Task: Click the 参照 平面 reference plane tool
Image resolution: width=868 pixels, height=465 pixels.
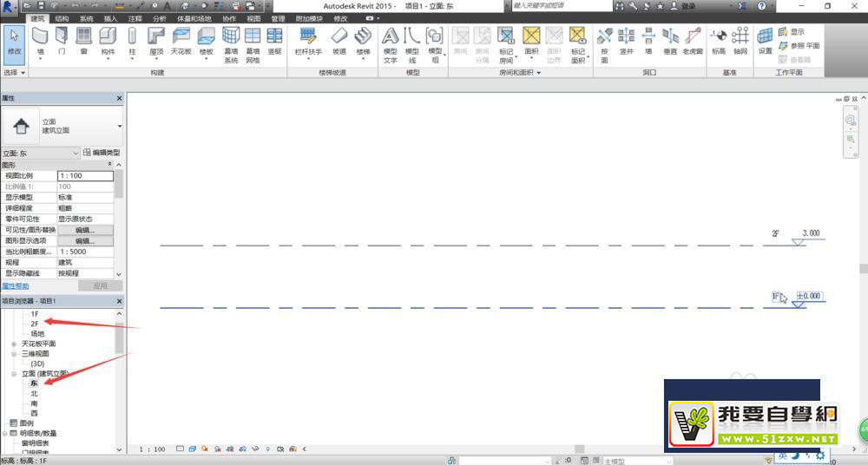Action: [x=799, y=45]
